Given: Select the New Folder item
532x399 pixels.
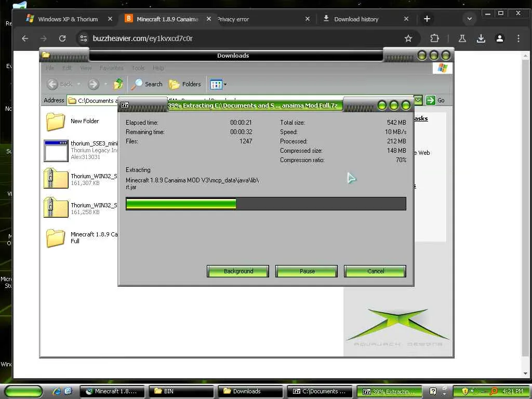Looking at the screenshot, I should tap(73, 122).
